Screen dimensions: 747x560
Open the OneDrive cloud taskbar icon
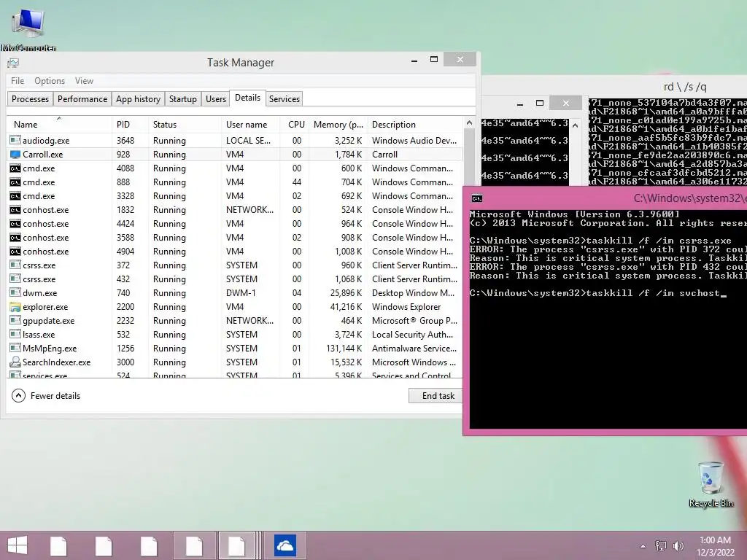285,545
